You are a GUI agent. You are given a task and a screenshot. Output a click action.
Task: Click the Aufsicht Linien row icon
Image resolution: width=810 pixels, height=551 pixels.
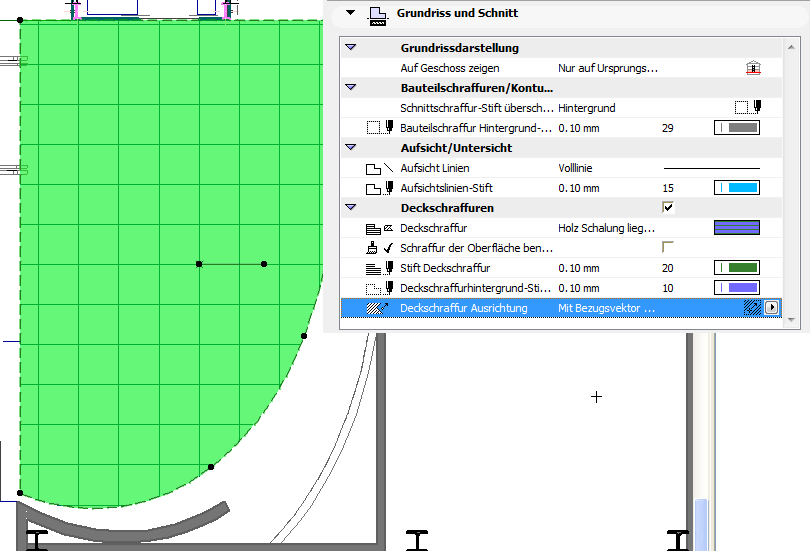(378, 168)
